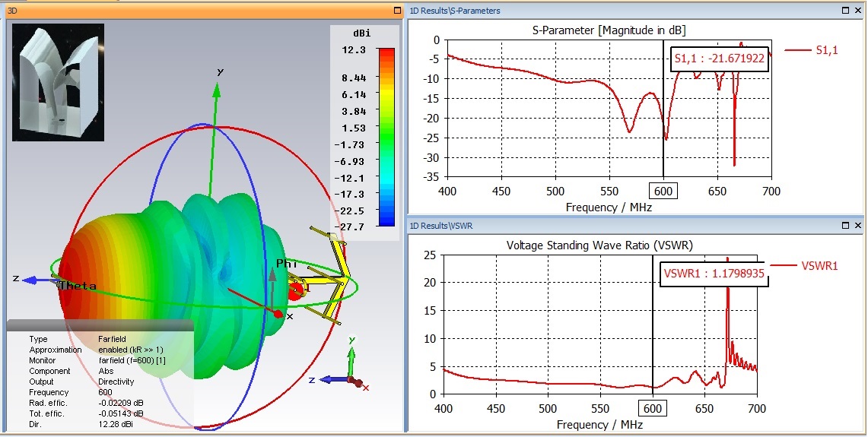This screenshot has width=868, height=437.
Task: Click the 12.3 maximum color scale value
Action: pyautogui.click(x=354, y=50)
